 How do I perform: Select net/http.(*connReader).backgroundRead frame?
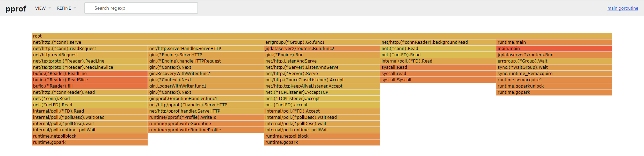[438, 42]
